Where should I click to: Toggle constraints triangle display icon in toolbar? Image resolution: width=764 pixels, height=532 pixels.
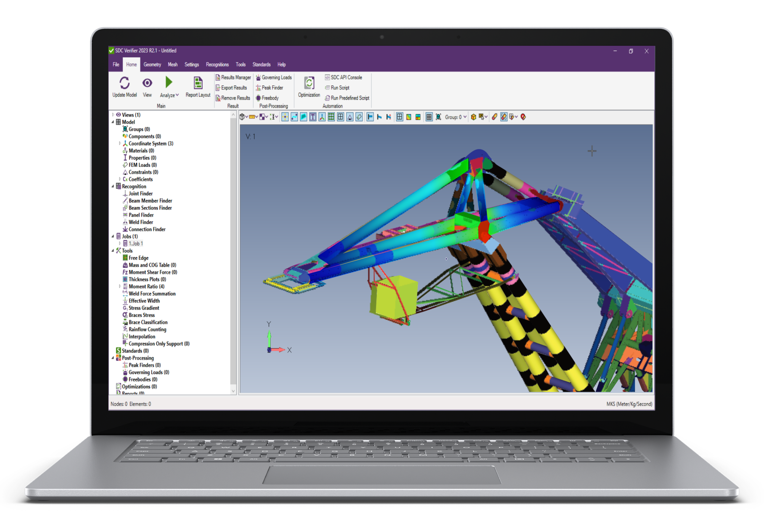tap(350, 117)
